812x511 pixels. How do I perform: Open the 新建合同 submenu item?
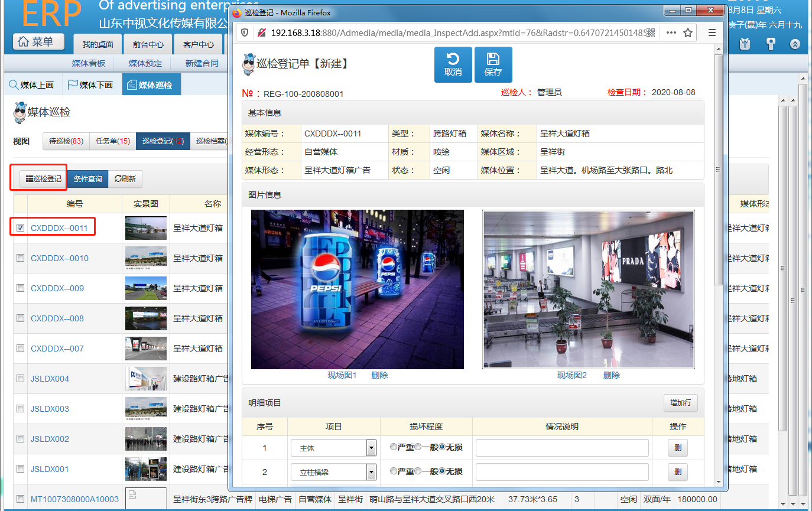click(202, 63)
